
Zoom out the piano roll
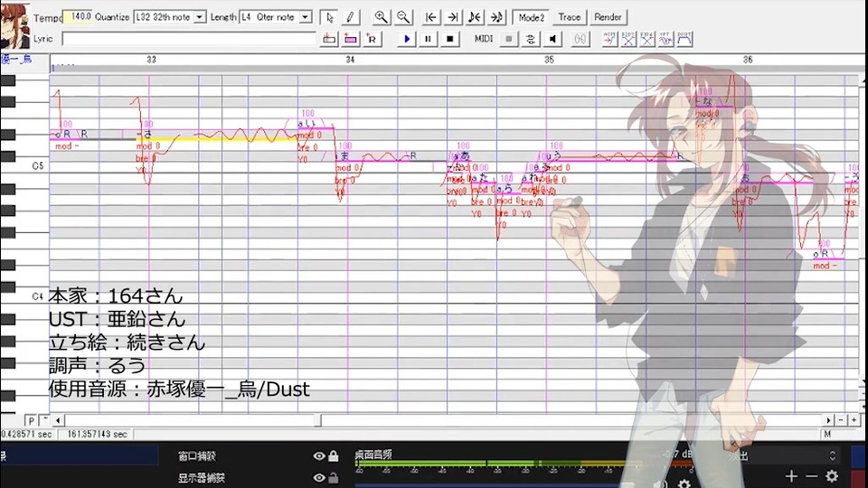pyautogui.click(x=403, y=17)
